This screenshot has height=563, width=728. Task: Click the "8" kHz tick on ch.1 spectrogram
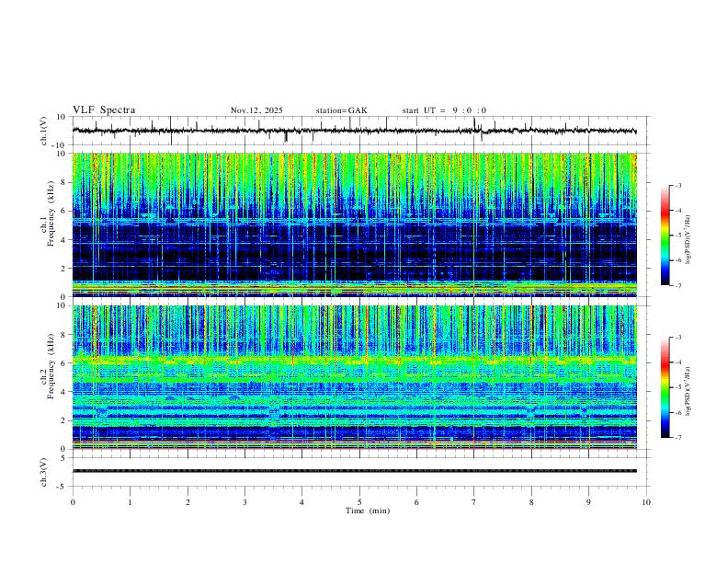pos(64,182)
